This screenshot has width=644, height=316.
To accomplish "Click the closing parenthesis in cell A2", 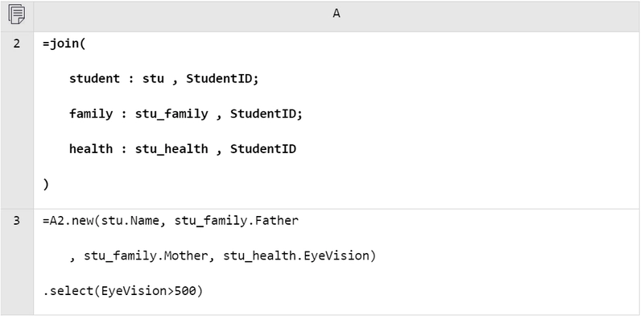I will (46, 185).
